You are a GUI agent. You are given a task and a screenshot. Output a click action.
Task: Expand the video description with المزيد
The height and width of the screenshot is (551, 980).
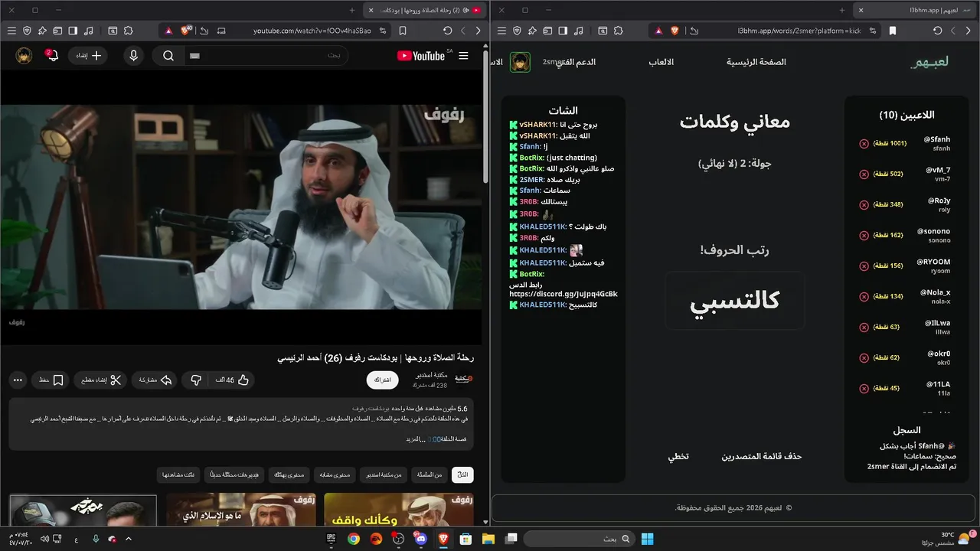pos(414,439)
